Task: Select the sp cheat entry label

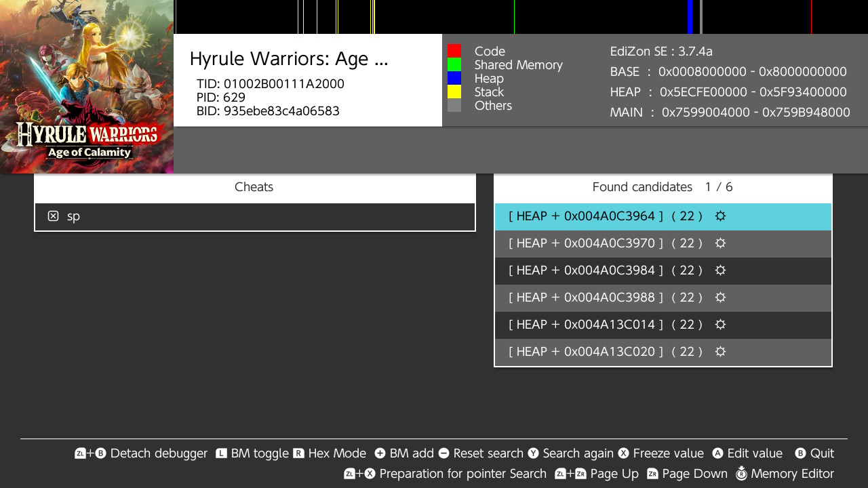Action: point(73,217)
